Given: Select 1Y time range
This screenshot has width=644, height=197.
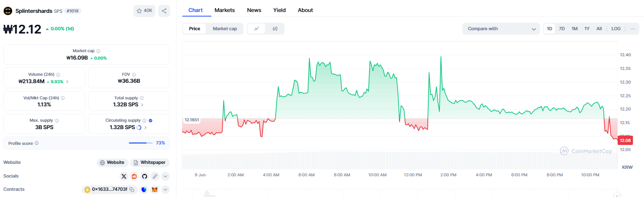Looking at the screenshot, I should (587, 29).
